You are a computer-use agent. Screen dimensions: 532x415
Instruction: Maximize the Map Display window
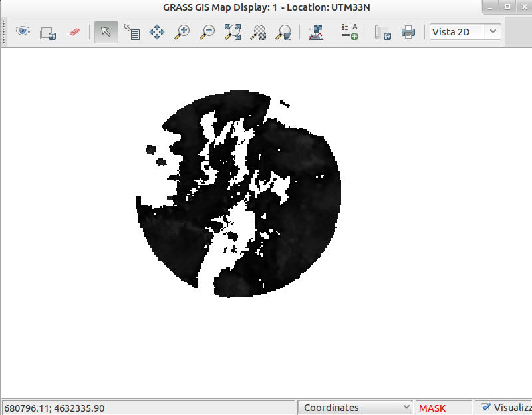[x=507, y=7]
